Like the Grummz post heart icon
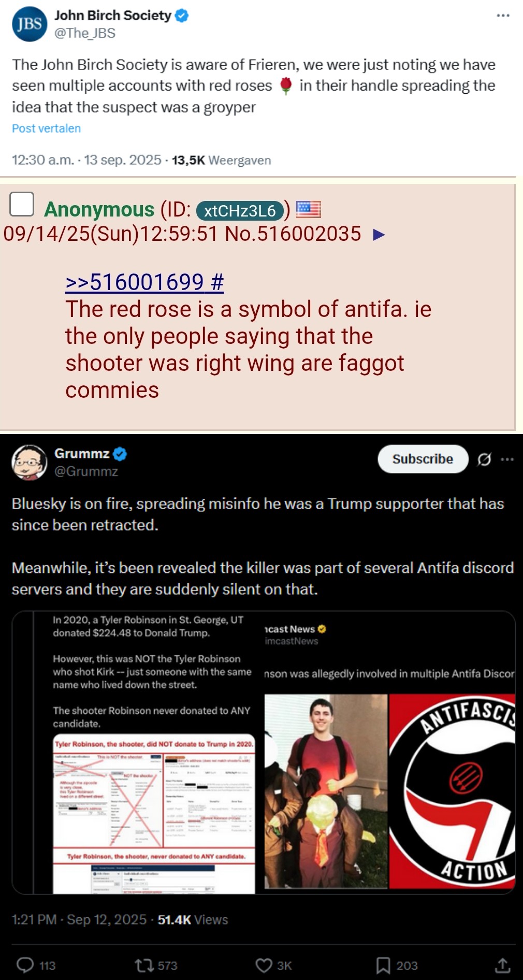This screenshot has width=523, height=980. click(x=264, y=965)
